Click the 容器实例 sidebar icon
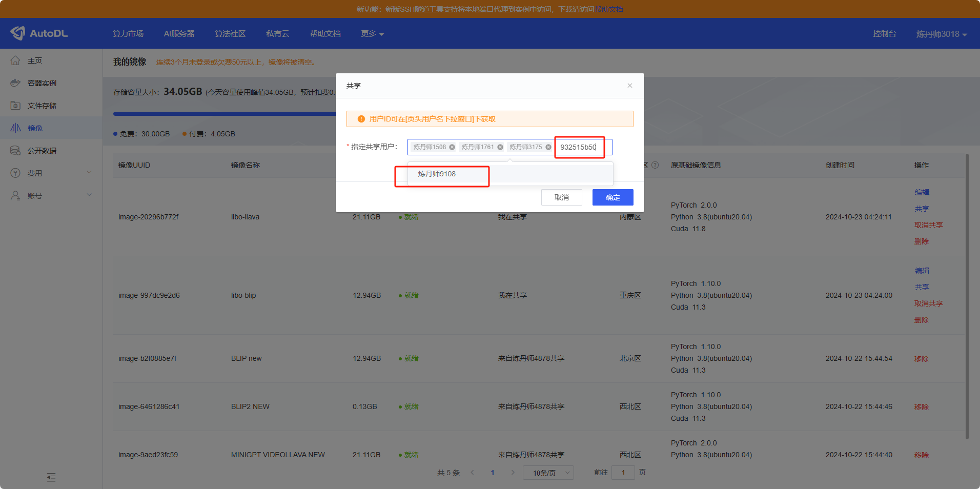980x489 pixels. pos(15,83)
